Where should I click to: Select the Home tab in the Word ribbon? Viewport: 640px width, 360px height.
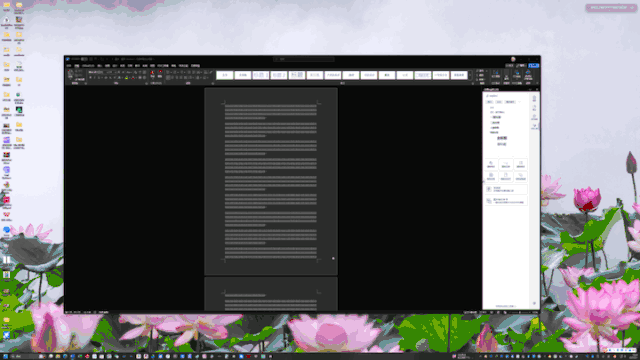pyautogui.click(x=77, y=65)
